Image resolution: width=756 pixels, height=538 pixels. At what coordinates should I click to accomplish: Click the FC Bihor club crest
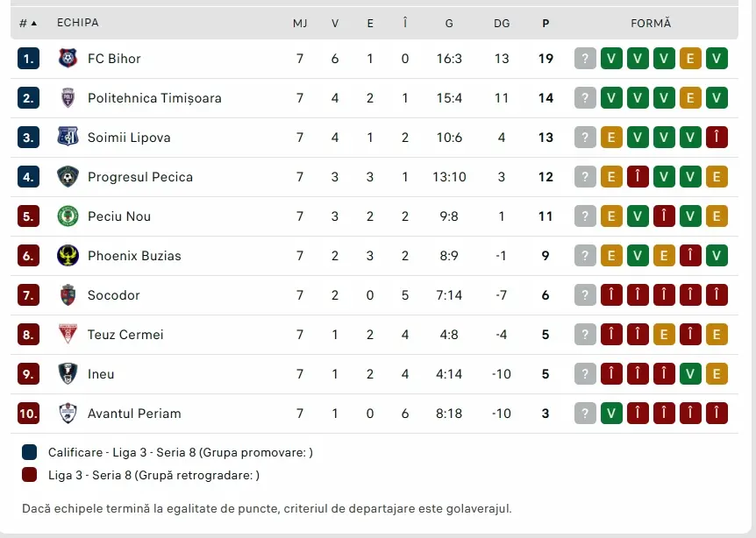68,59
